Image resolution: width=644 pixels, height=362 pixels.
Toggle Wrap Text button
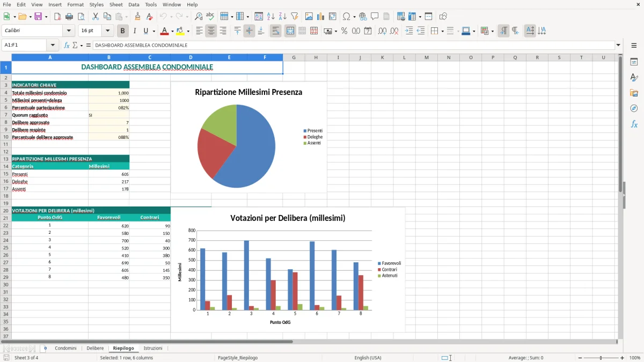coord(276,31)
